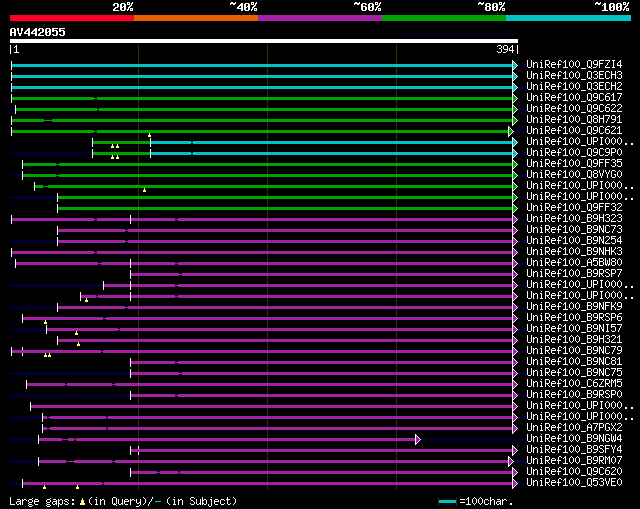Click the UniRef100_B9NC79 label
This screenshot has height=509, width=640.
(574, 350)
